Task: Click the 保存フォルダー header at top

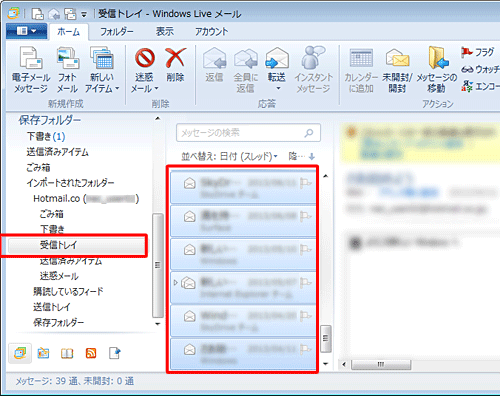Action: 50,120
